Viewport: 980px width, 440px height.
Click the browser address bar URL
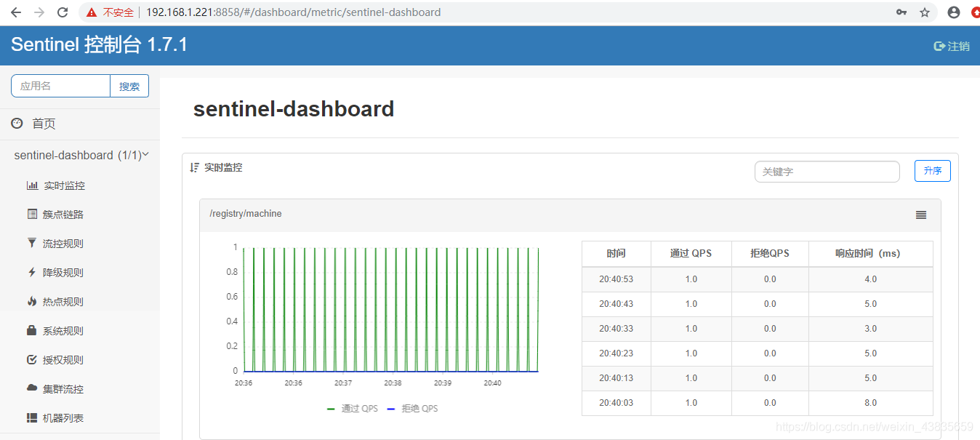coord(293,12)
